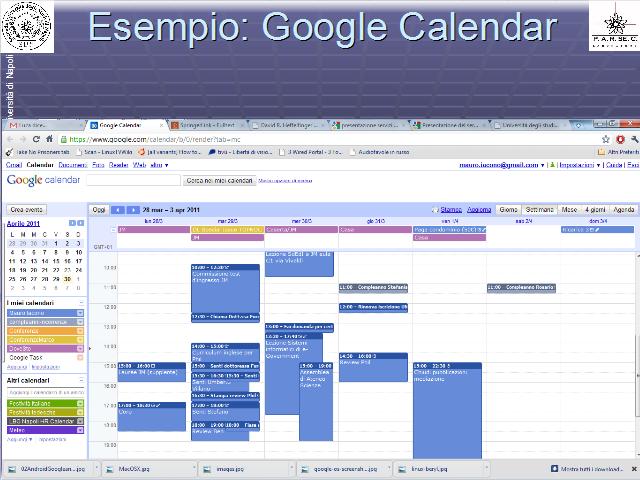Click the browser reload icon
This screenshot has height=480, width=640.
(x=36, y=139)
